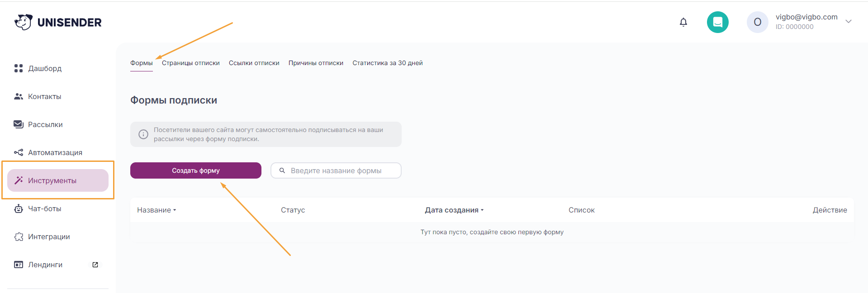Click the vigbo@vigbo.com account email
The image size is (868, 293).
coord(806,17)
